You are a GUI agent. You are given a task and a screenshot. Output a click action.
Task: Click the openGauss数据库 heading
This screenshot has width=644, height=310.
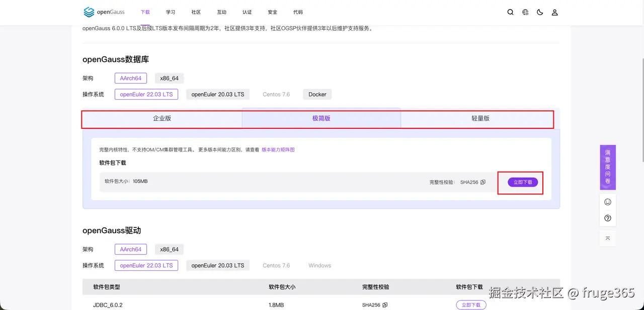tap(116, 59)
